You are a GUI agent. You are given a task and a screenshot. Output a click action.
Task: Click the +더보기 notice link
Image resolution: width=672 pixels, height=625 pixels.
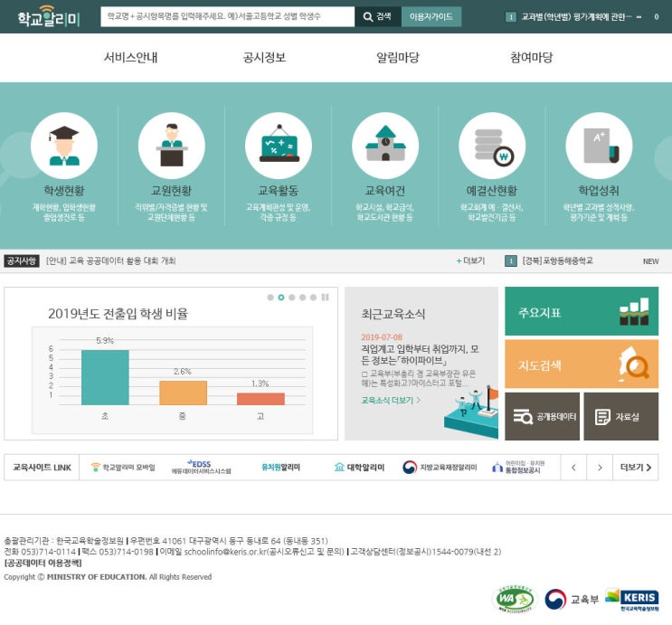pyautogui.click(x=470, y=260)
